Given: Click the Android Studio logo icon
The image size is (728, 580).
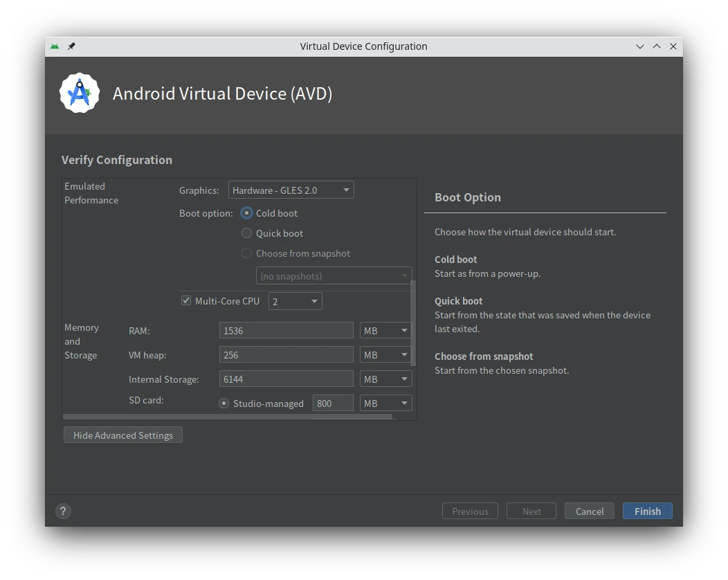Looking at the screenshot, I should click(80, 93).
